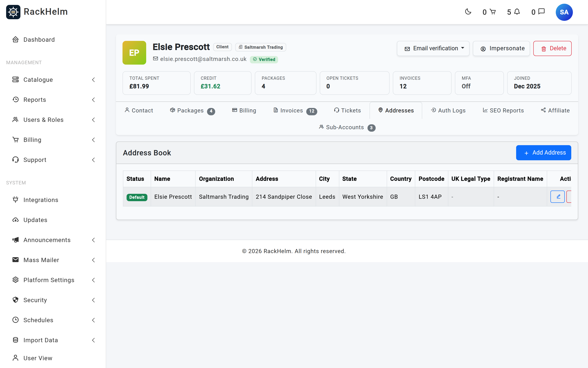Expand the Schedules menu

[53, 320]
